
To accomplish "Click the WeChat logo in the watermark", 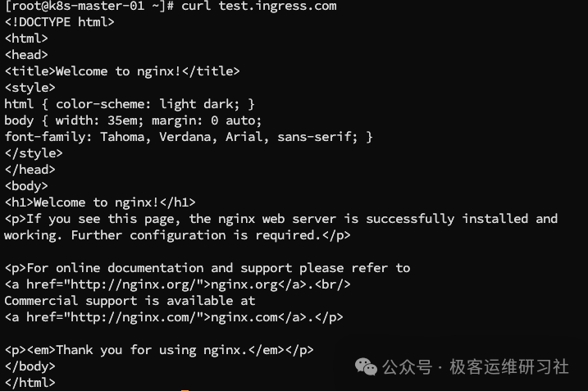I will pyautogui.click(x=369, y=366).
